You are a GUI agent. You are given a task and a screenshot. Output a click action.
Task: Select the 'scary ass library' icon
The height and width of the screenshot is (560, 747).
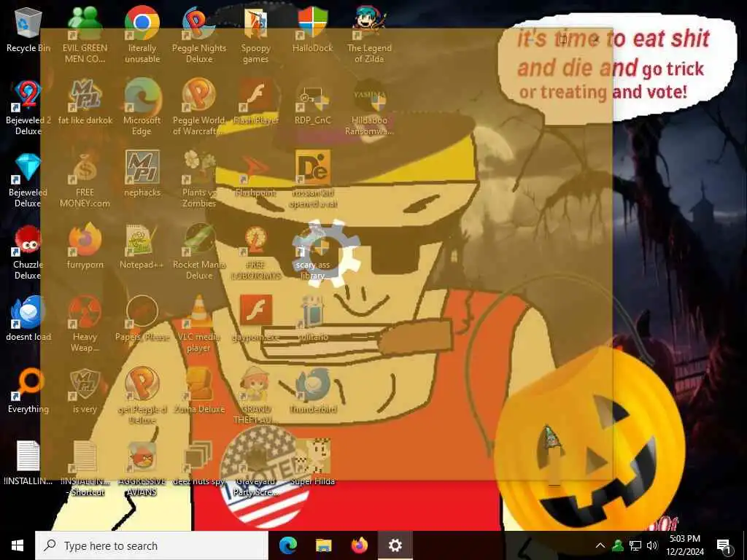[312, 252]
